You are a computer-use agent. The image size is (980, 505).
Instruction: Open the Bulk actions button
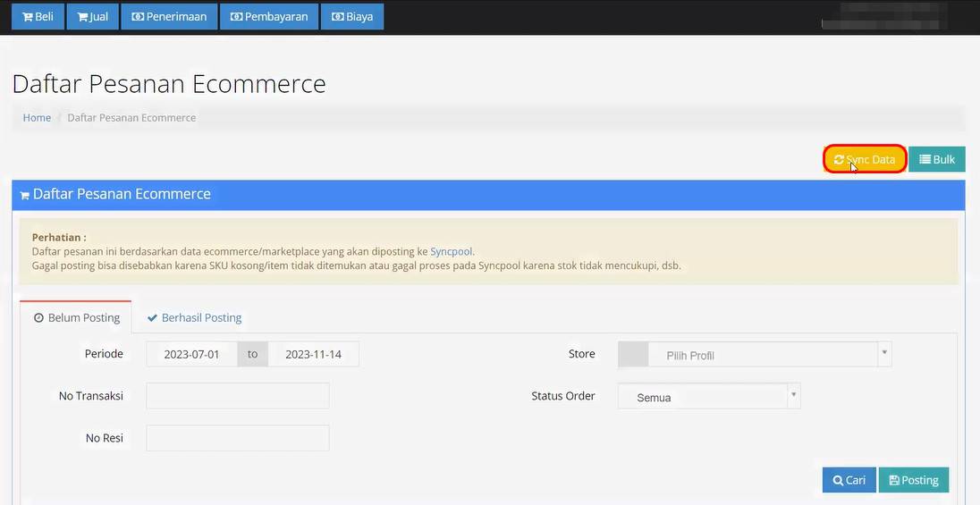click(937, 159)
